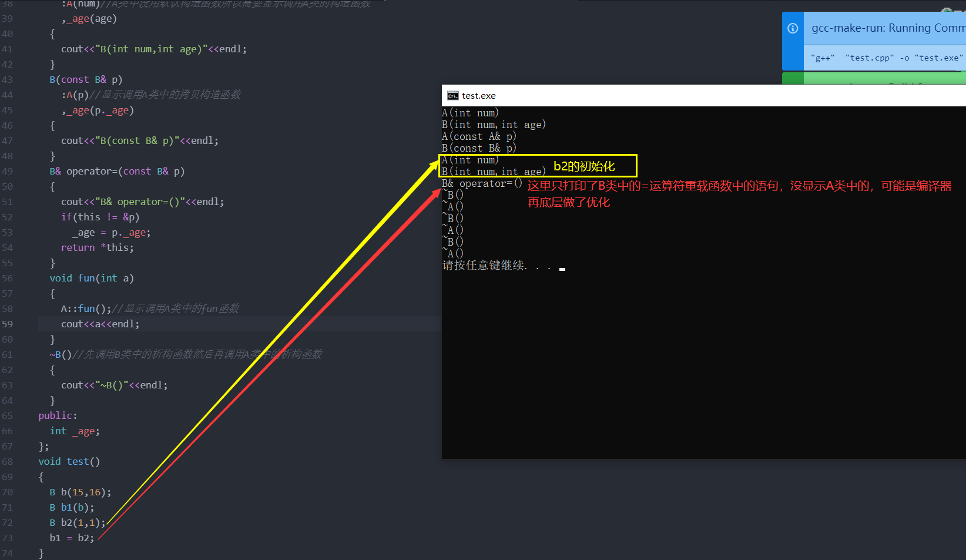Select the g++ test.cpp command text in notification

coord(887,58)
